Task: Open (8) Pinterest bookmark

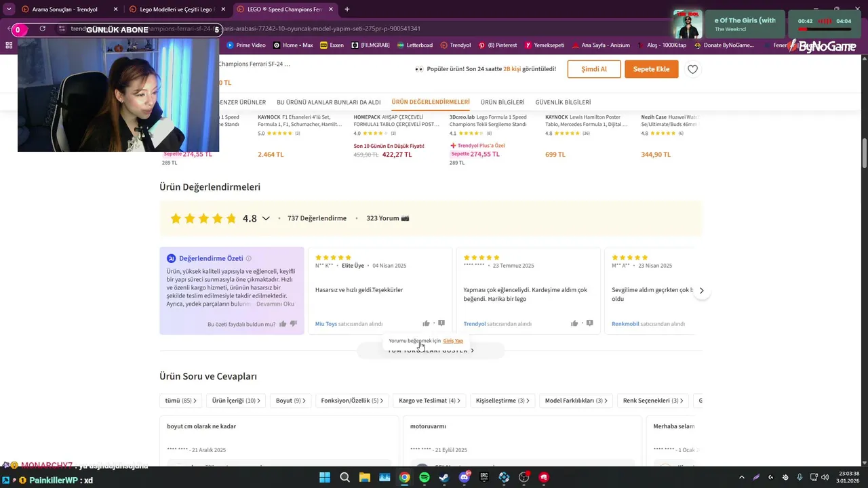Action: 498,45
